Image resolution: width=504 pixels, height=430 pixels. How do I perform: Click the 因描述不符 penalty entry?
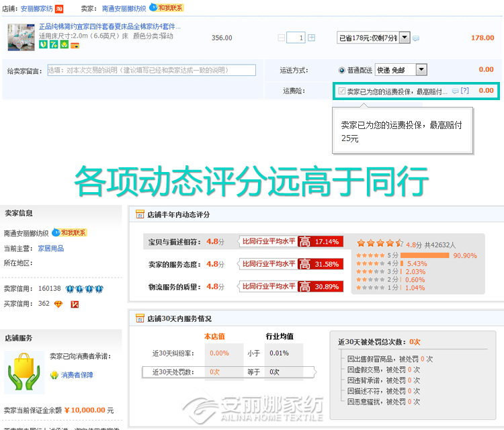pyautogui.click(x=384, y=391)
